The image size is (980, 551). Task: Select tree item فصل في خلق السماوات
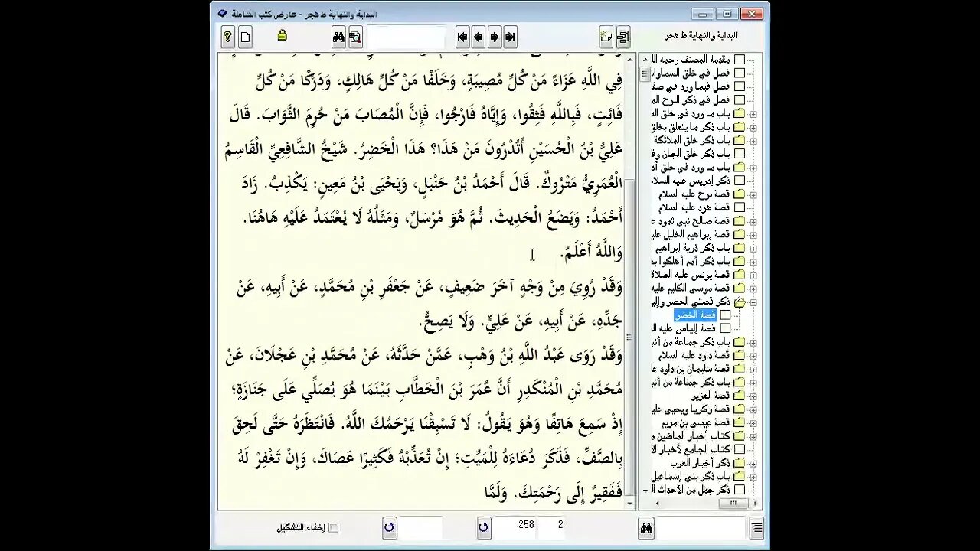(x=691, y=73)
